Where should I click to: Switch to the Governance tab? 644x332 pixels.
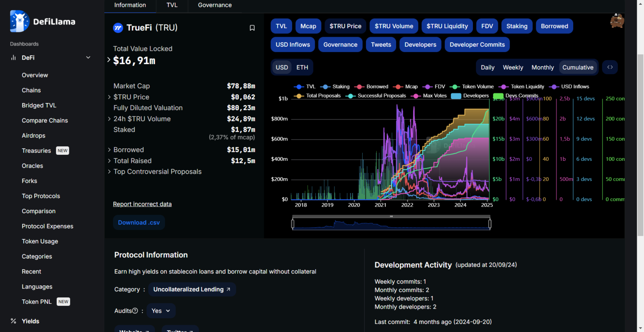pyautogui.click(x=215, y=5)
